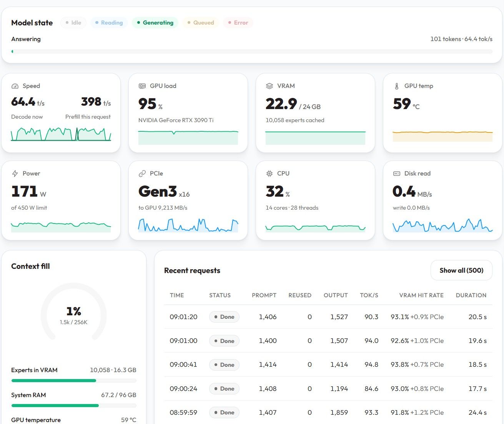Click the GPU temp orange sparkline
504x424 pixels.
tap(442, 136)
